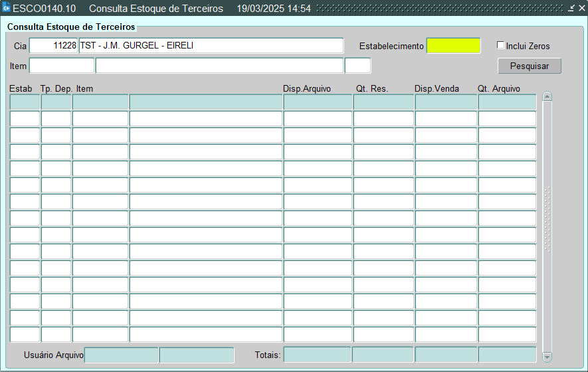Click the Oracle Forms window icon in title bar
This screenshot has height=372, width=588.
[7, 8]
